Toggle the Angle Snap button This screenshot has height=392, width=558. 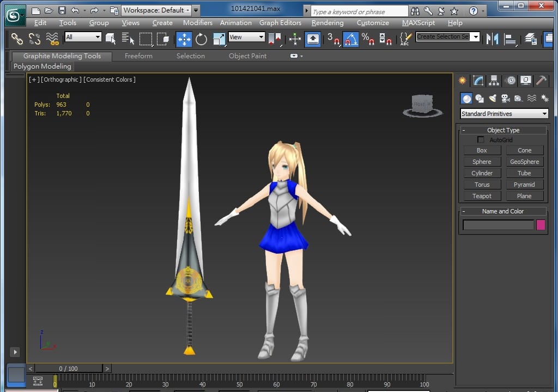350,39
